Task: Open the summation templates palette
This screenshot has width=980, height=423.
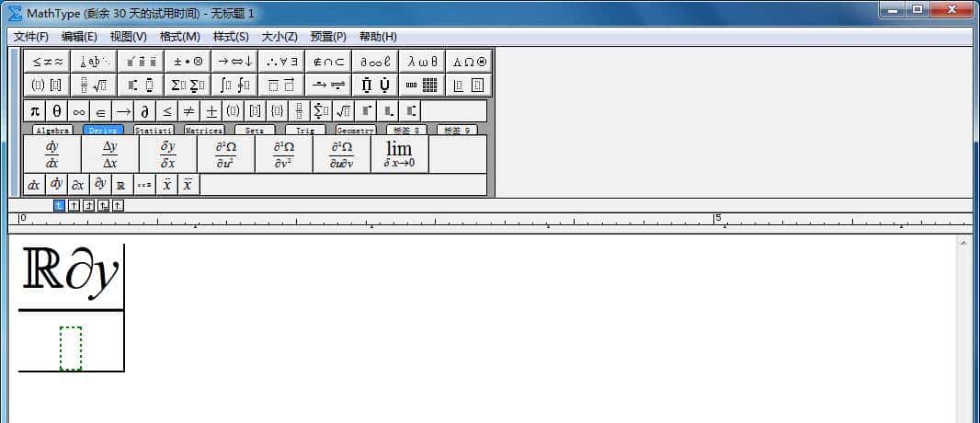Action: click(188, 85)
